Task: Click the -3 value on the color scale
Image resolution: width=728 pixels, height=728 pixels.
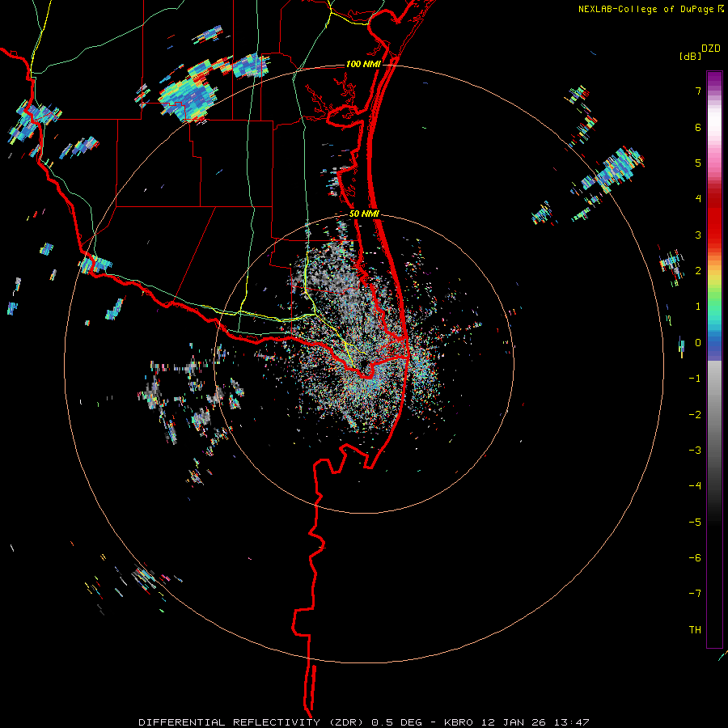Action: (695, 450)
